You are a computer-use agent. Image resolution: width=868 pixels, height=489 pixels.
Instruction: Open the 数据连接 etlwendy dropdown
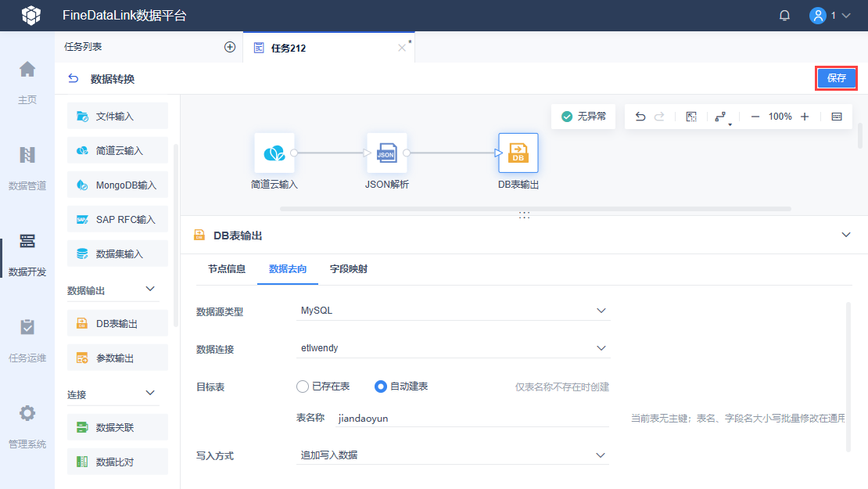pyautogui.click(x=453, y=348)
